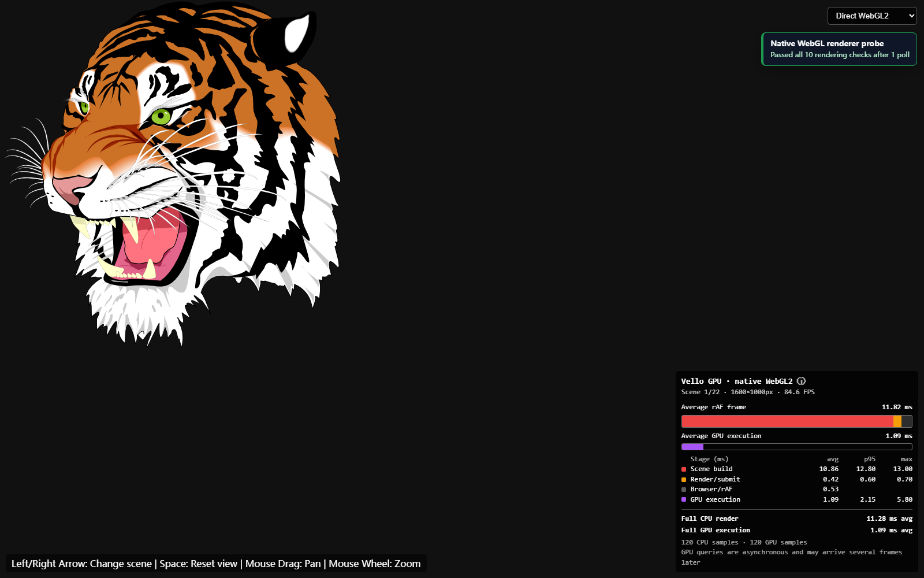Click the purple GPU execution legend swatch

pos(684,499)
